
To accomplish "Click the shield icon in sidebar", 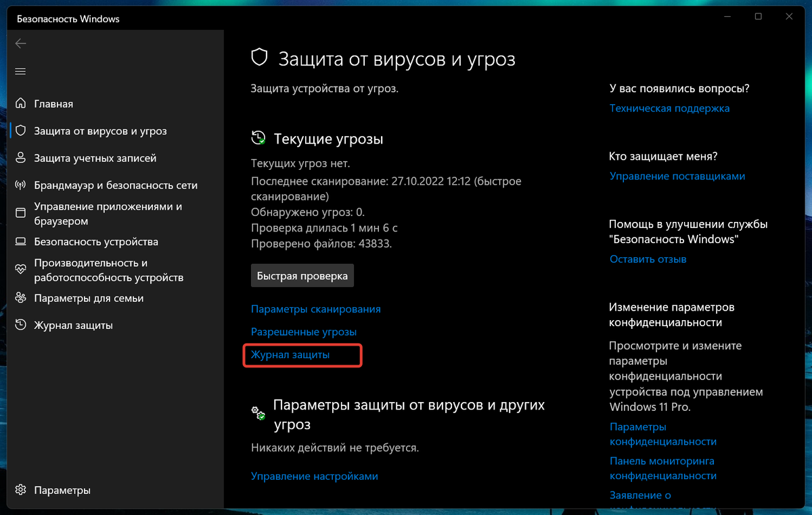I will pyautogui.click(x=21, y=131).
